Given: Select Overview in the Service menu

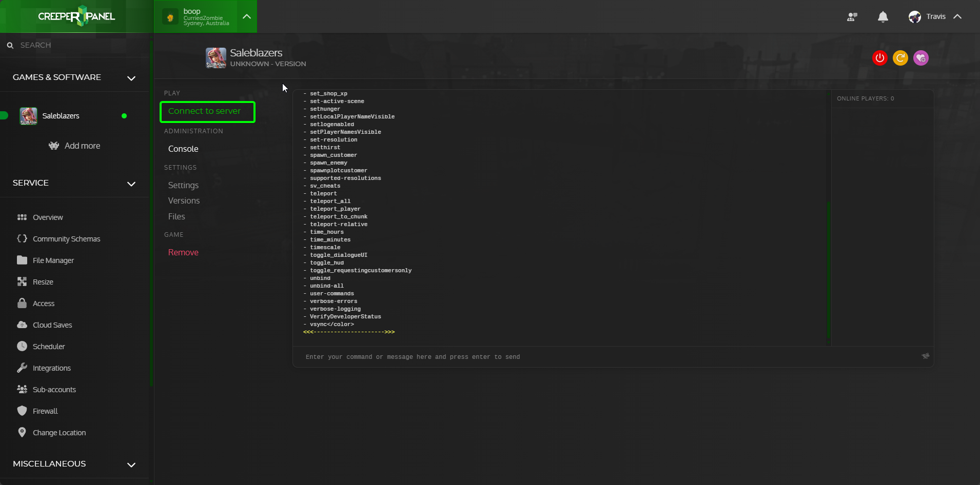Looking at the screenshot, I should pos(48,217).
